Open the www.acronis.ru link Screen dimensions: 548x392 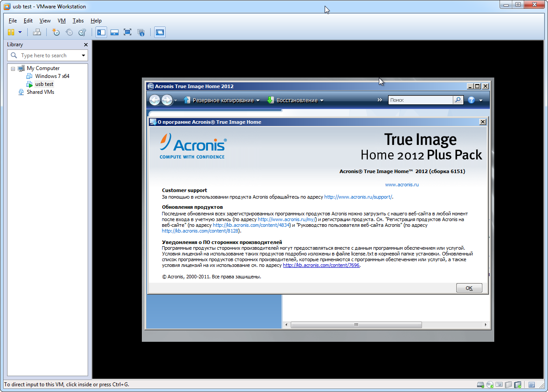(402, 185)
